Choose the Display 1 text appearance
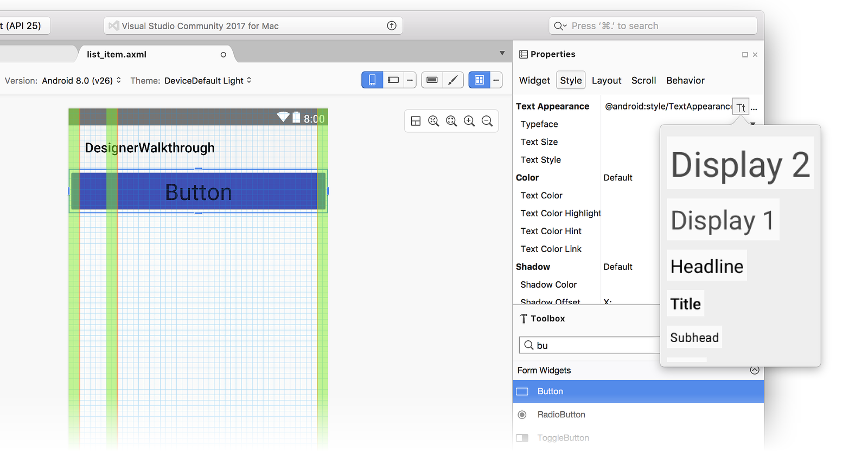This screenshot has width=868, height=452. pos(723,219)
